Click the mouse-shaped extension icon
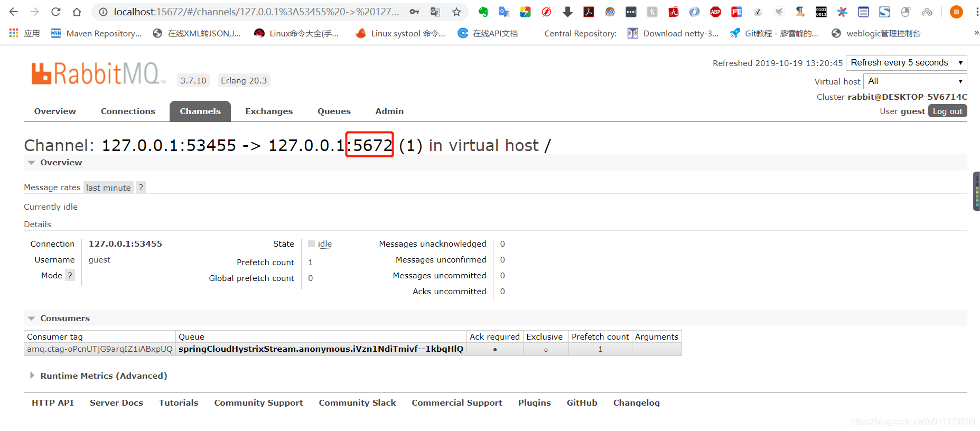Viewport: 980px width, 431px height. [x=906, y=12]
